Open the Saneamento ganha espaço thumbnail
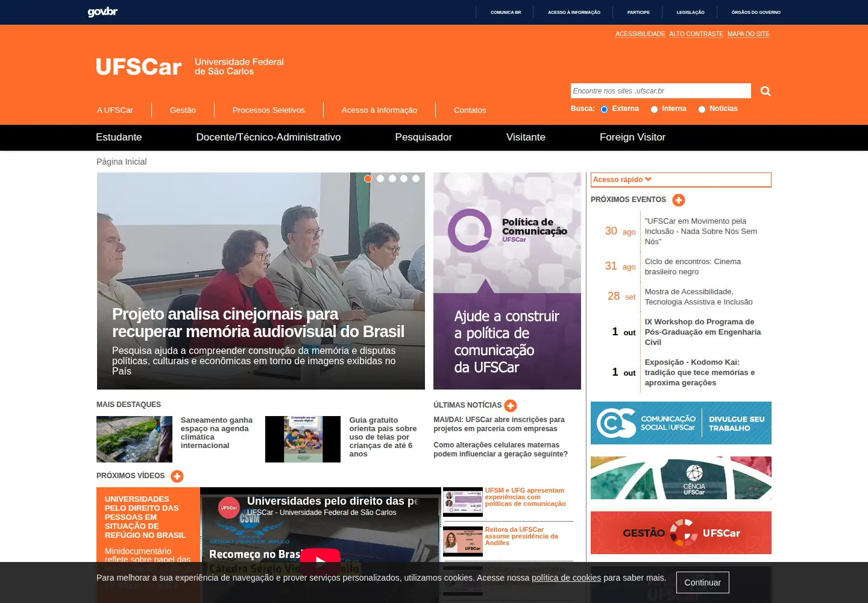The width and height of the screenshot is (868, 603). tap(134, 440)
